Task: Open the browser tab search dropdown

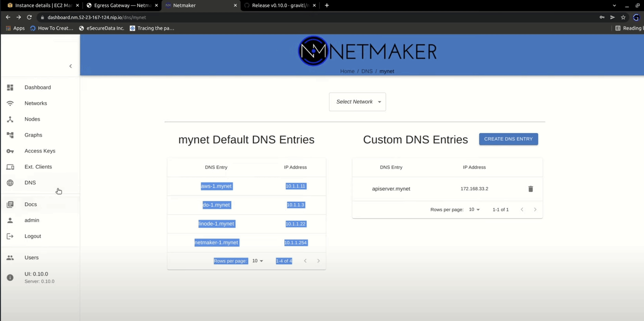Action: click(614, 6)
